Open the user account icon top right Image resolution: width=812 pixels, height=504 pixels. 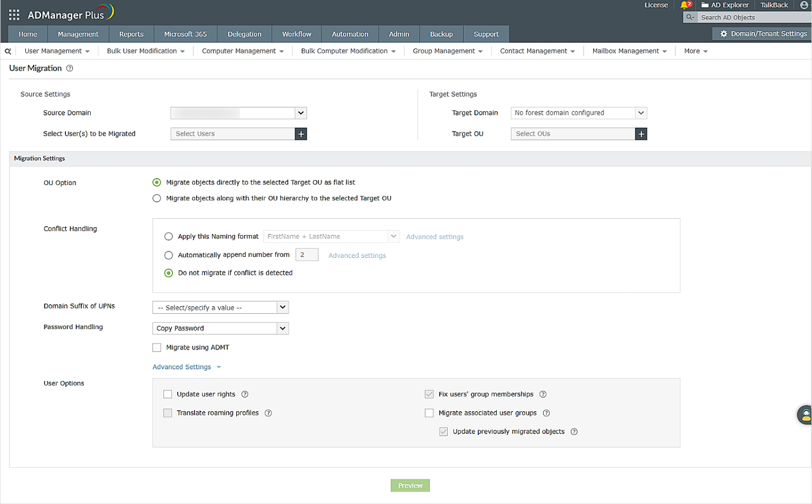[804, 5]
